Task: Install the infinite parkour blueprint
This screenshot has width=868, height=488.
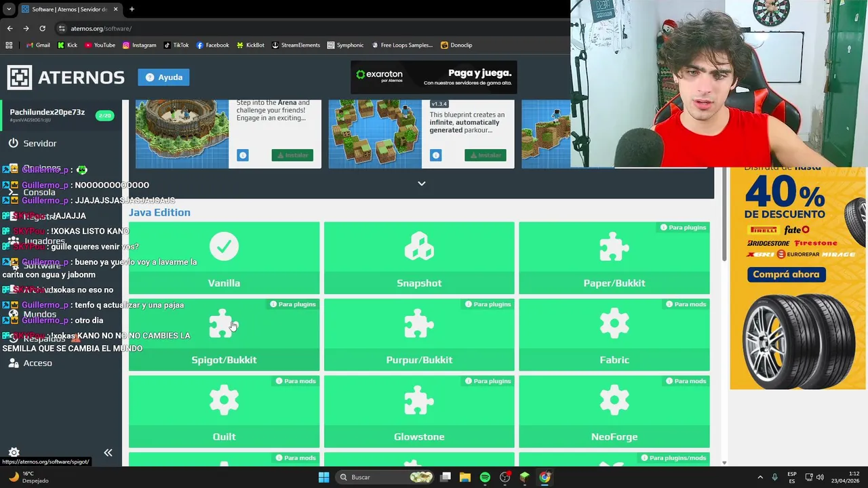Action: (x=486, y=155)
